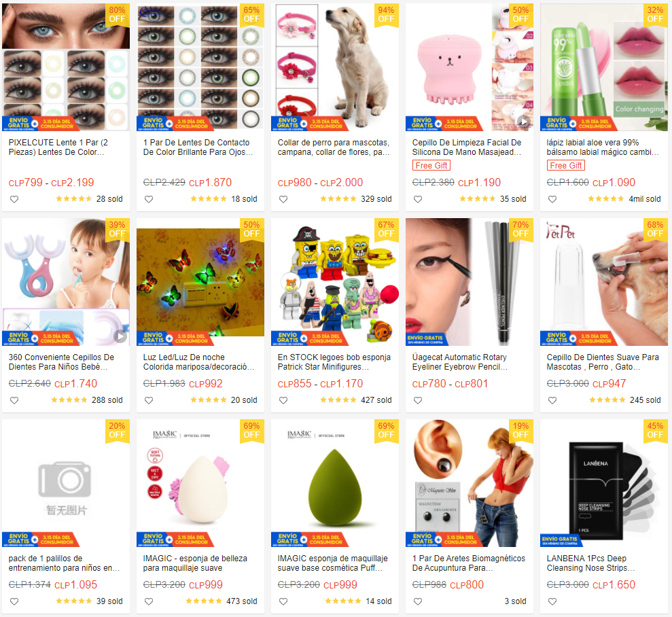Click Free Gift label on lip balm

[566, 165]
